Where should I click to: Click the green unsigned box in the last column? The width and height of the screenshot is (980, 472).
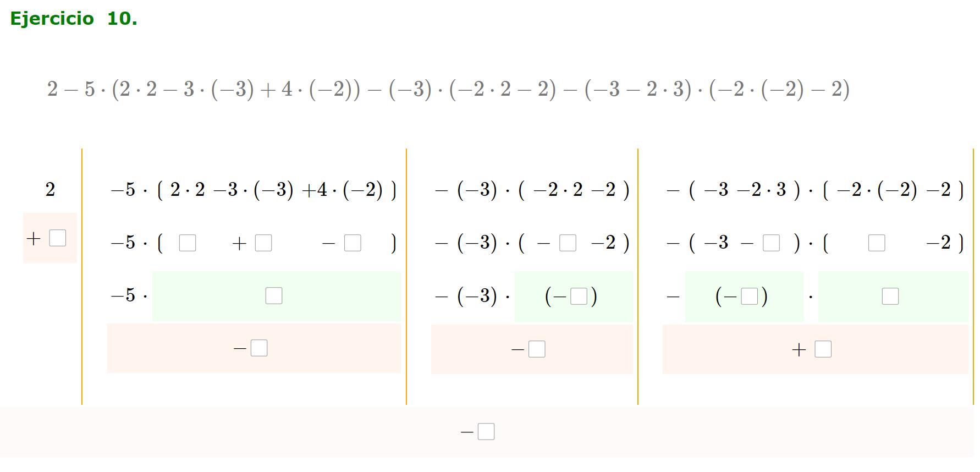tap(890, 297)
